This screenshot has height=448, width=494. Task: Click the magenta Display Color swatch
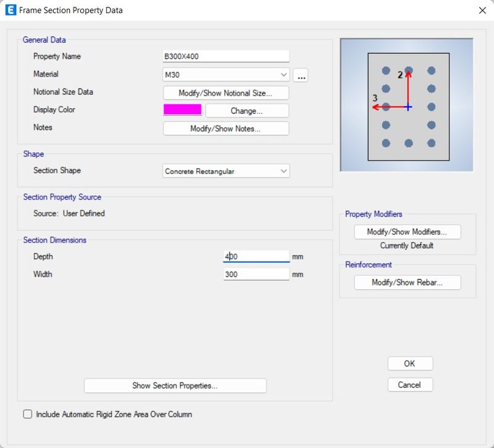(182, 110)
